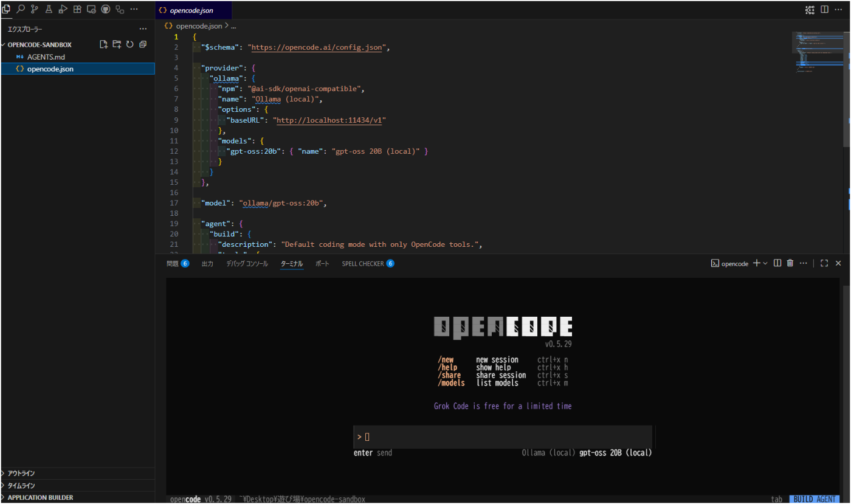The image size is (851, 504).
Task: Click breadcrumb ellipsis after opencode.json
Action: point(233,26)
